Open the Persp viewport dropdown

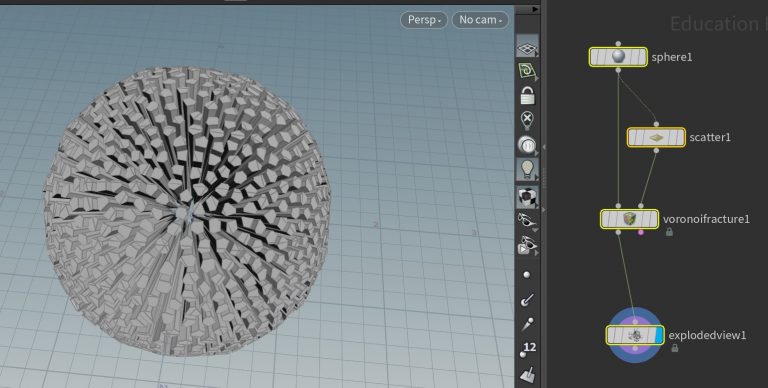[x=424, y=20]
